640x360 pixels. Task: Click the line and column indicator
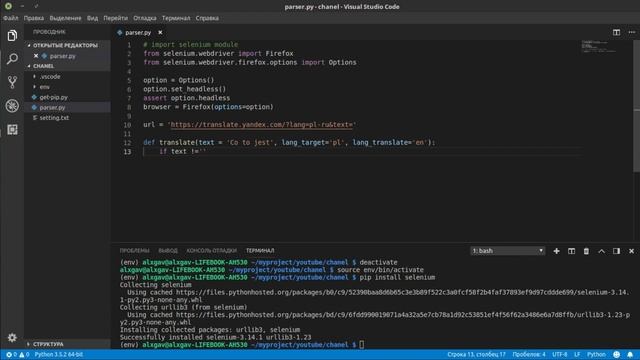pos(476,354)
